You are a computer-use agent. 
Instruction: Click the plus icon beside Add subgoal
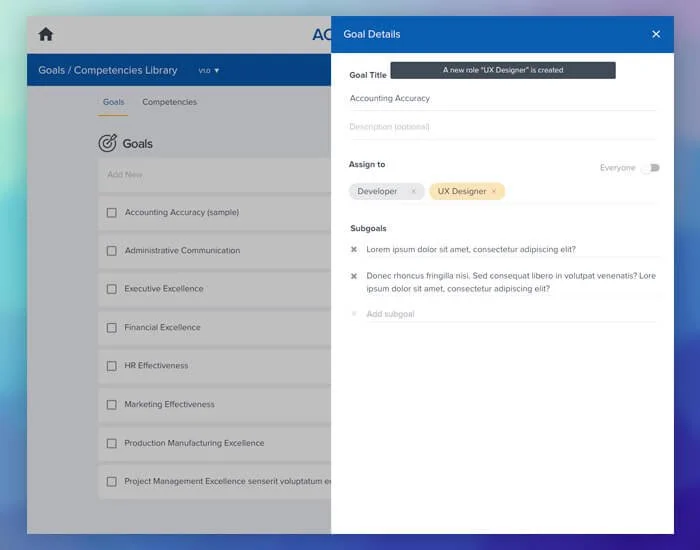point(354,314)
